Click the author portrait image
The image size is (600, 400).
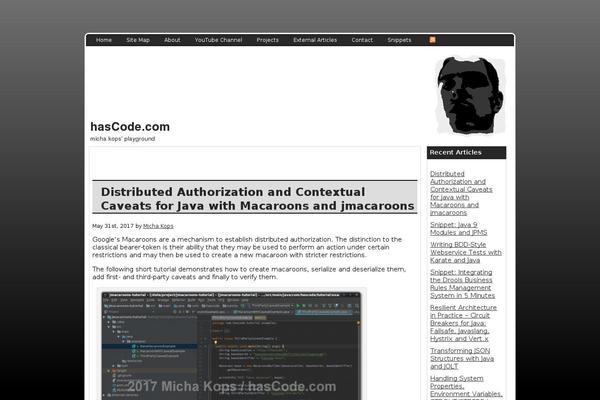pos(470,95)
